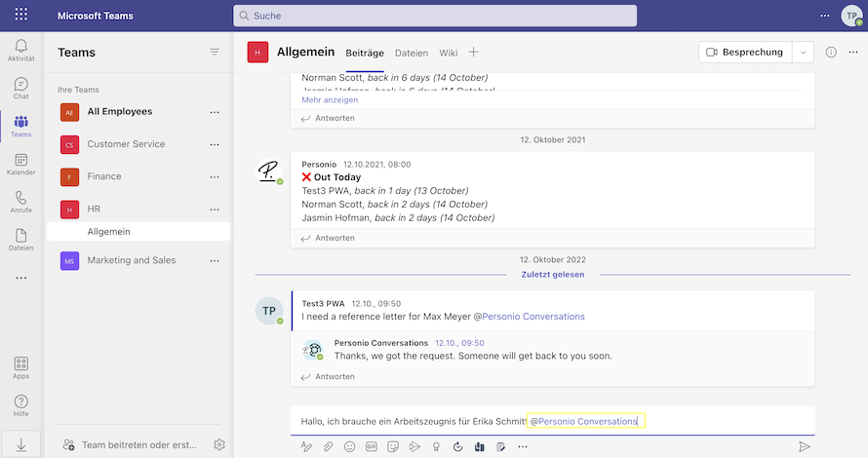Open the app launcher grid
This screenshot has width=868, height=458.
click(x=21, y=15)
